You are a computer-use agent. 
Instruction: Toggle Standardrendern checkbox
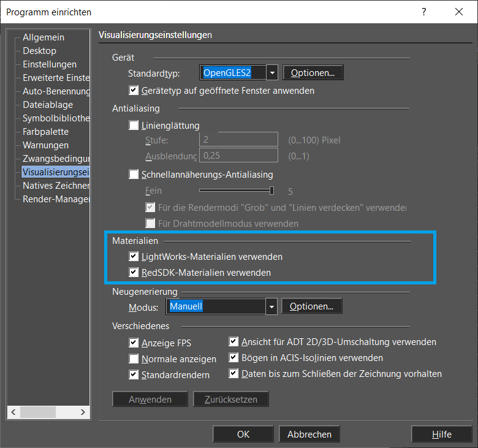tap(134, 374)
